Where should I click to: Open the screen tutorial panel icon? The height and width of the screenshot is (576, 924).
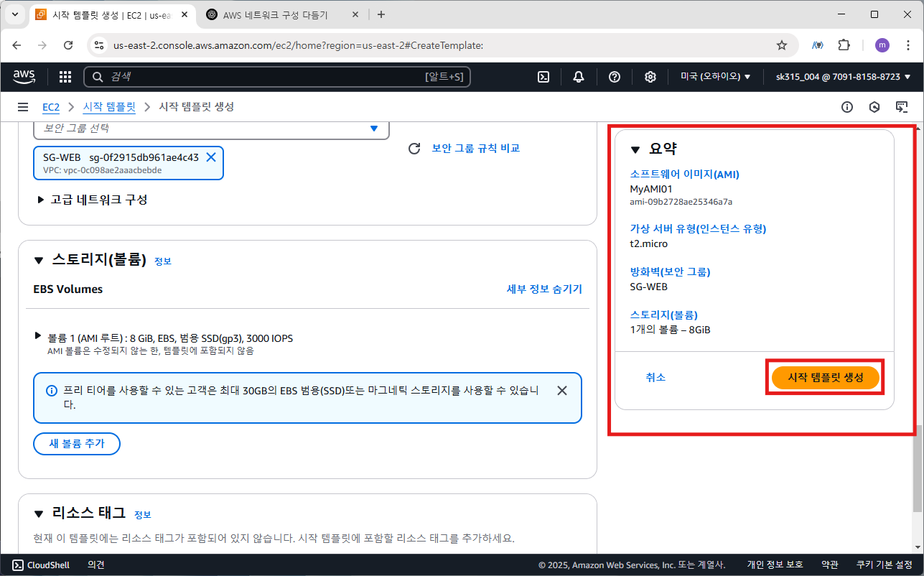point(902,107)
